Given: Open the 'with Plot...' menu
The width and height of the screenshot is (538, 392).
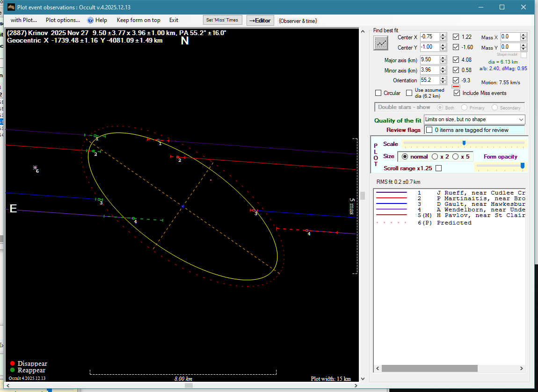Looking at the screenshot, I should [23, 20].
